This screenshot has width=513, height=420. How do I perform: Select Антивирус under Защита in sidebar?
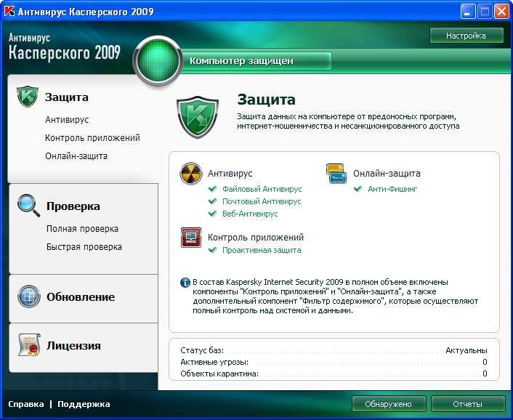coord(67,120)
